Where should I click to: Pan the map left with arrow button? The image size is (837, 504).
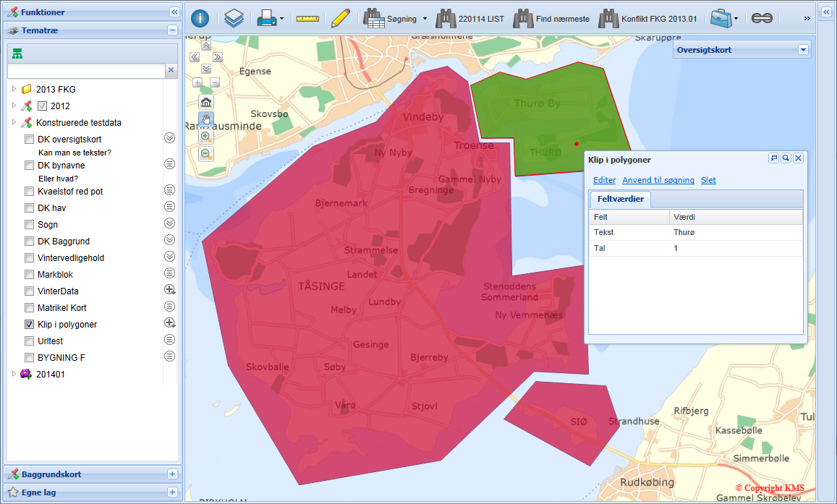(195, 57)
